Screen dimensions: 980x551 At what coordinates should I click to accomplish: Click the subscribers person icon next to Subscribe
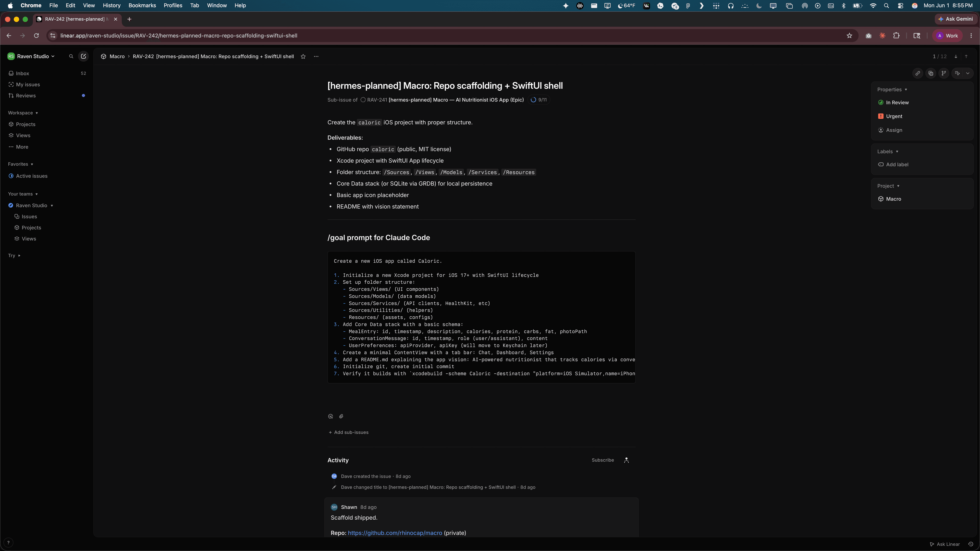pyautogui.click(x=626, y=460)
